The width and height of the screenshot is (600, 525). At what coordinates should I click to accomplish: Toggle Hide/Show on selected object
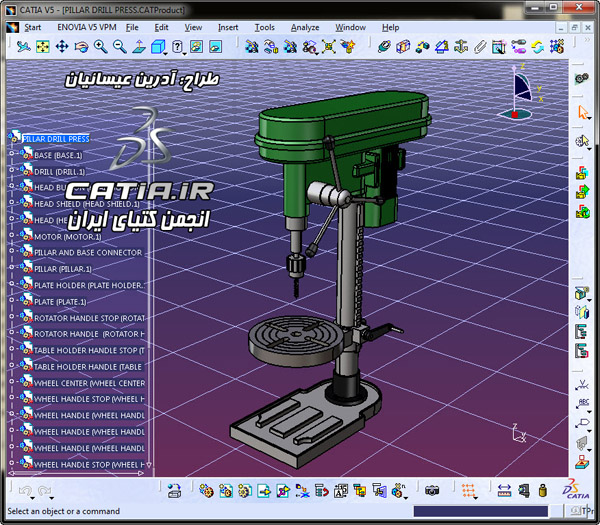click(196, 47)
